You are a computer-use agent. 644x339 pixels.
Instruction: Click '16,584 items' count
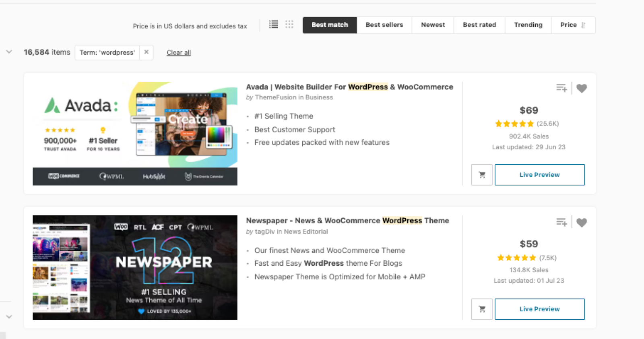pos(47,52)
